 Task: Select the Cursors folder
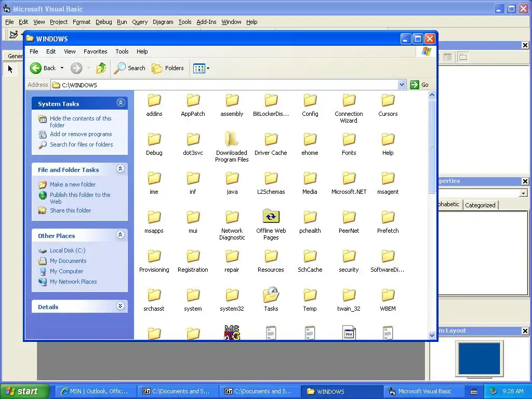pyautogui.click(x=388, y=105)
